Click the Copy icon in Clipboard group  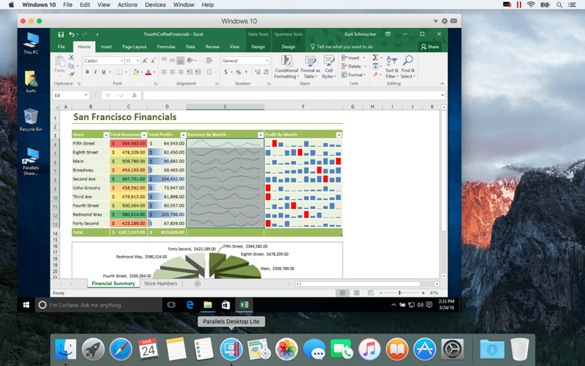click(x=71, y=66)
